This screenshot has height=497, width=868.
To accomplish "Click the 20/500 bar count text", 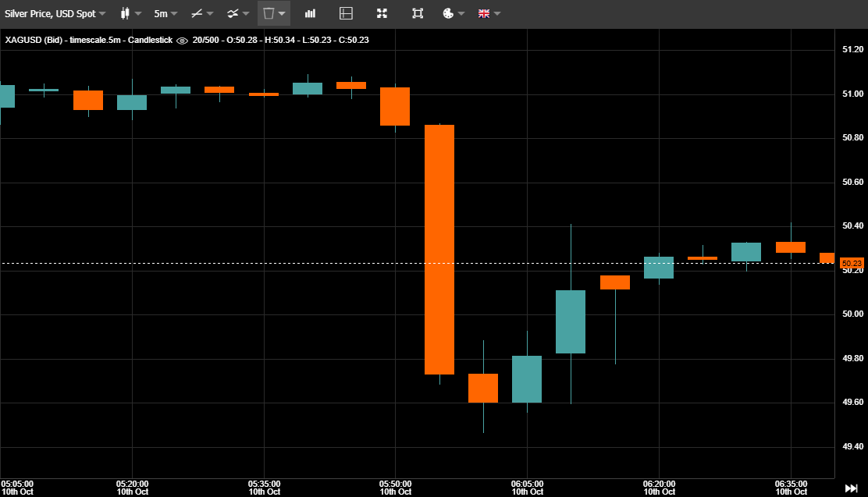I will [205, 40].
